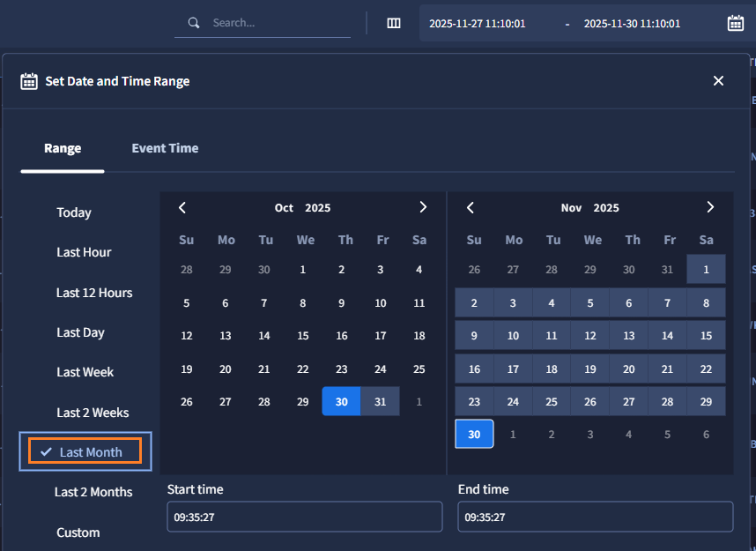756x551 pixels.
Task: Select the Today range preset
Action: click(74, 212)
